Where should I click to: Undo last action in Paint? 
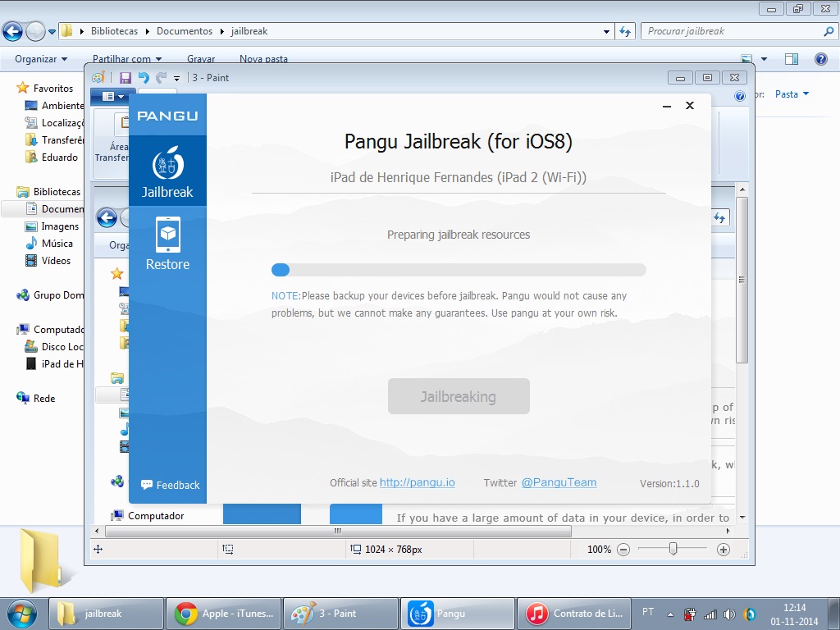(x=143, y=78)
